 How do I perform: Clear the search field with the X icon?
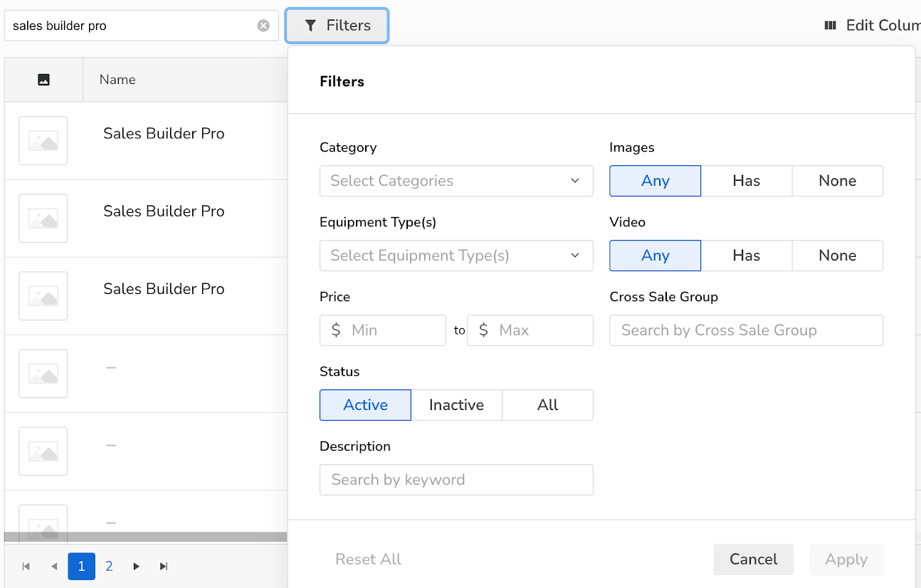[263, 26]
